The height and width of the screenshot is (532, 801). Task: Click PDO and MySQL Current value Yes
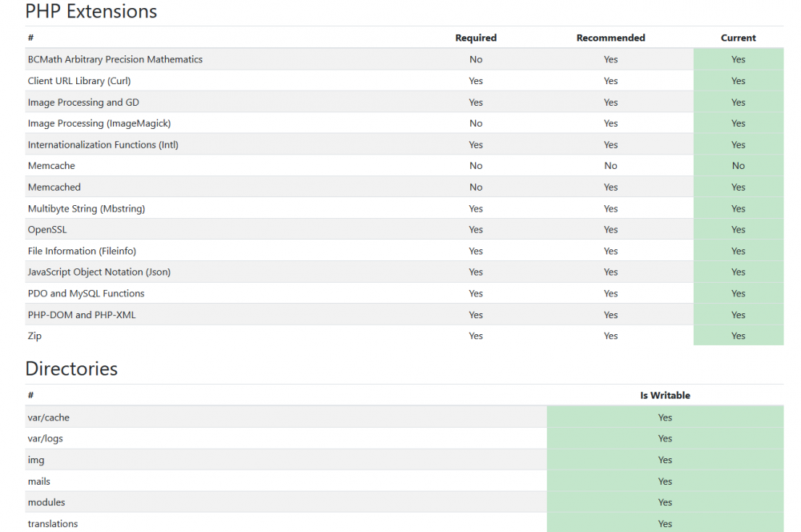pyautogui.click(x=739, y=293)
